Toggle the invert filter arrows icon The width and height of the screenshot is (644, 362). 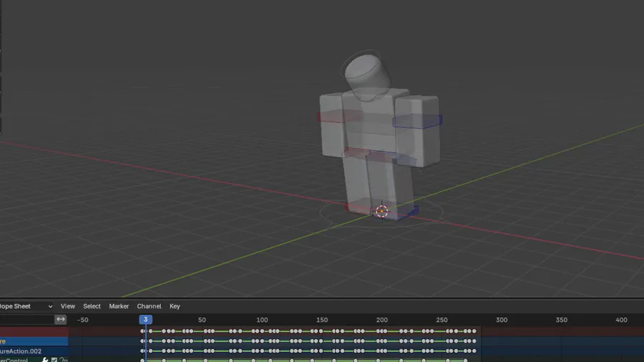tap(60, 319)
